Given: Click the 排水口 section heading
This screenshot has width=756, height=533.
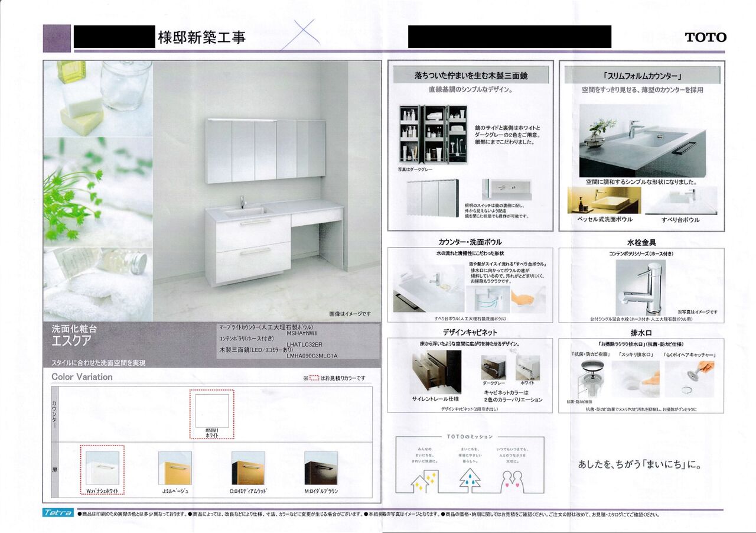Looking at the screenshot, I should click(641, 333).
